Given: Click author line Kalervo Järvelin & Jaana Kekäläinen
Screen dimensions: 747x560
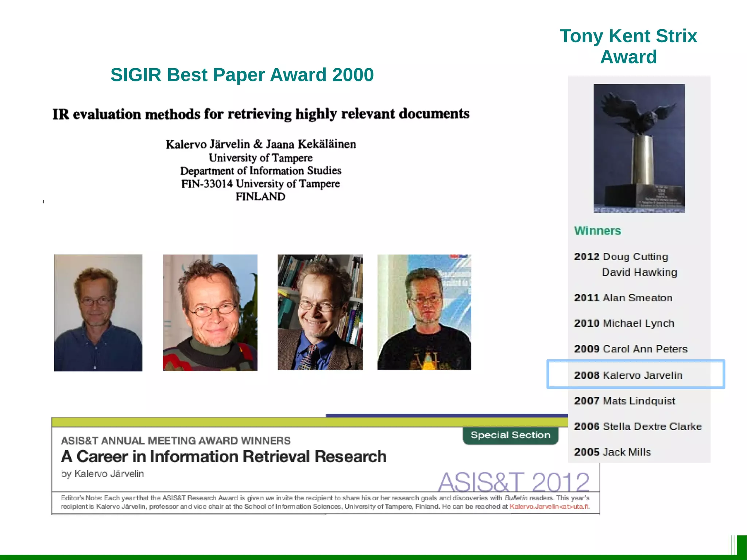Looking at the screenshot, I should click(x=261, y=144).
